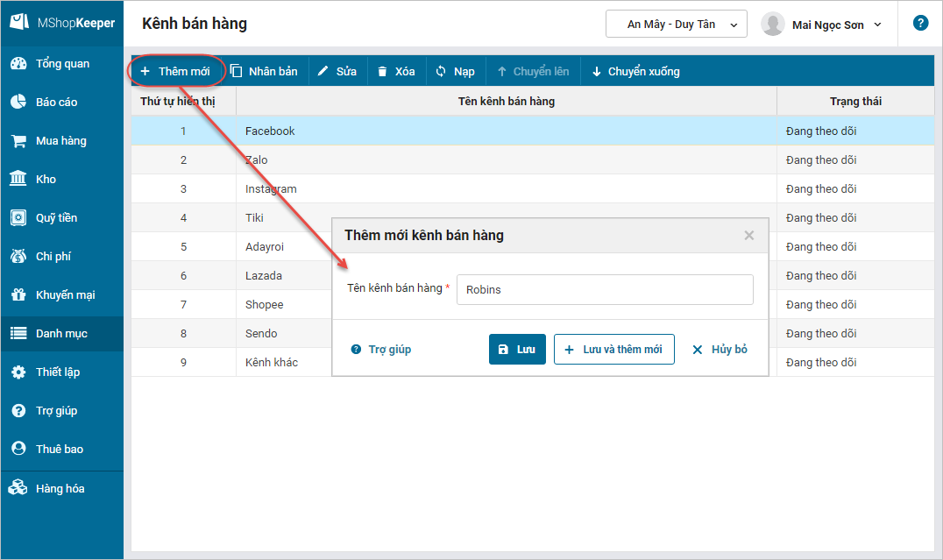Screen dimensions: 943x560
Task: Click Thêm mới toolbar button
Action: coord(175,72)
